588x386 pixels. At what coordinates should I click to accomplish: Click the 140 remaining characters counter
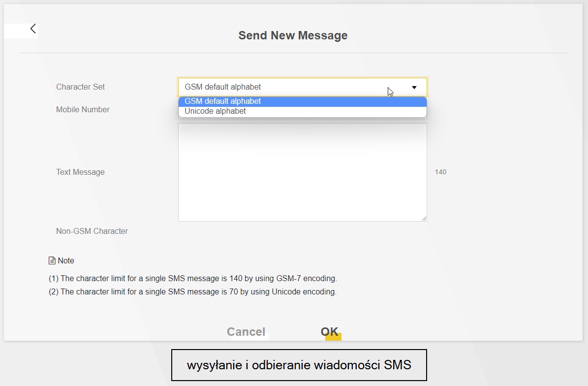point(440,172)
